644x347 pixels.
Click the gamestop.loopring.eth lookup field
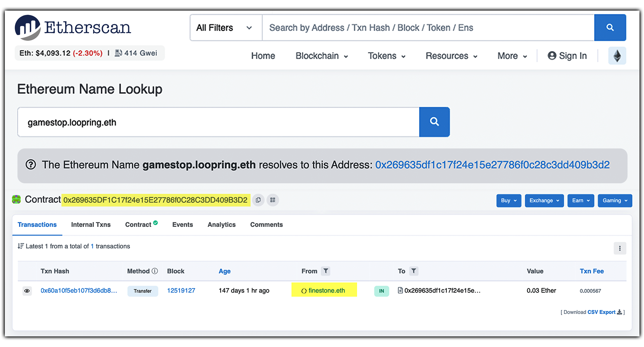pyautogui.click(x=219, y=122)
